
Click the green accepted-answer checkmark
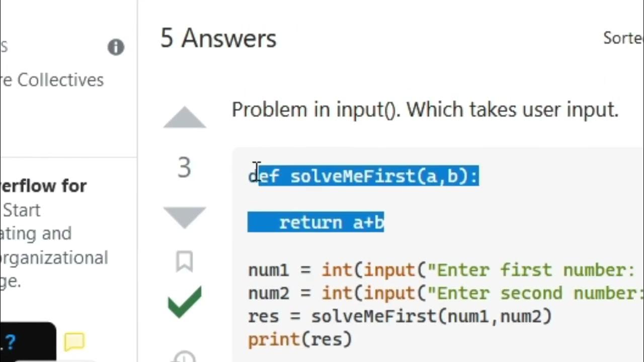pyautogui.click(x=185, y=302)
